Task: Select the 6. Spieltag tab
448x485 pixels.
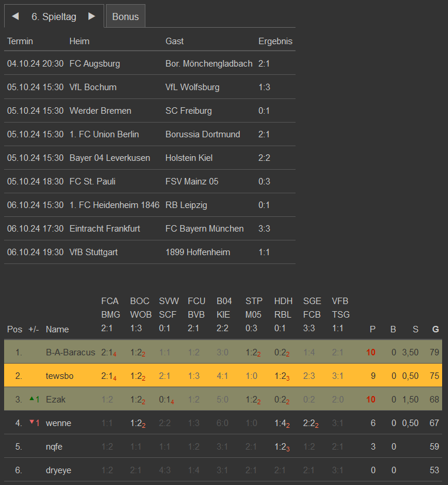Action: [54, 17]
